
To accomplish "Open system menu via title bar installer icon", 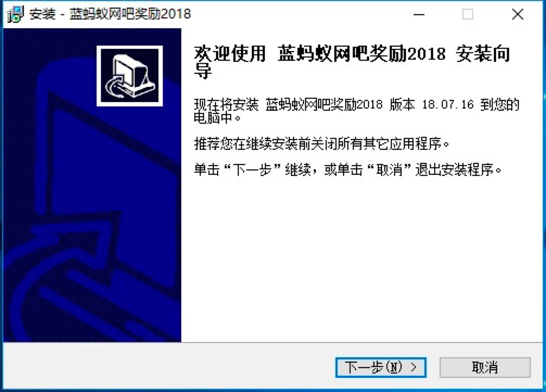I will [x=15, y=14].
